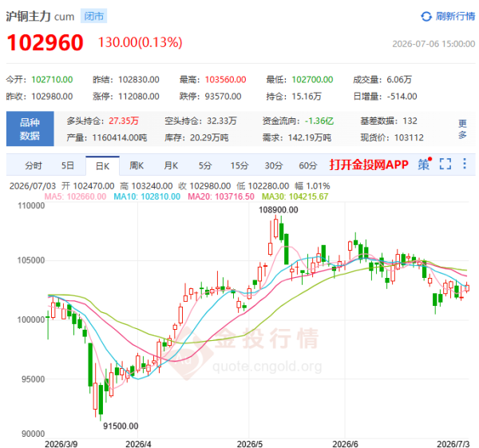479x448 pixels.
Task: Switch to the 分时 tab
Action: 34,165
